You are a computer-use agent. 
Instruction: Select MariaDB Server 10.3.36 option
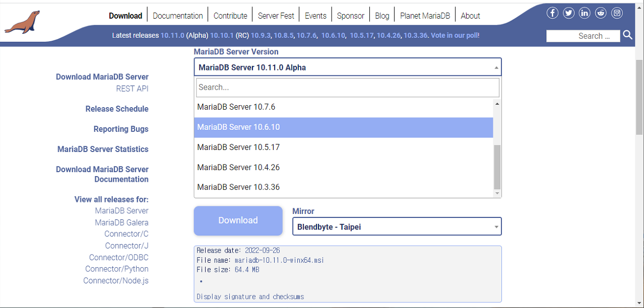click(344, 187)
